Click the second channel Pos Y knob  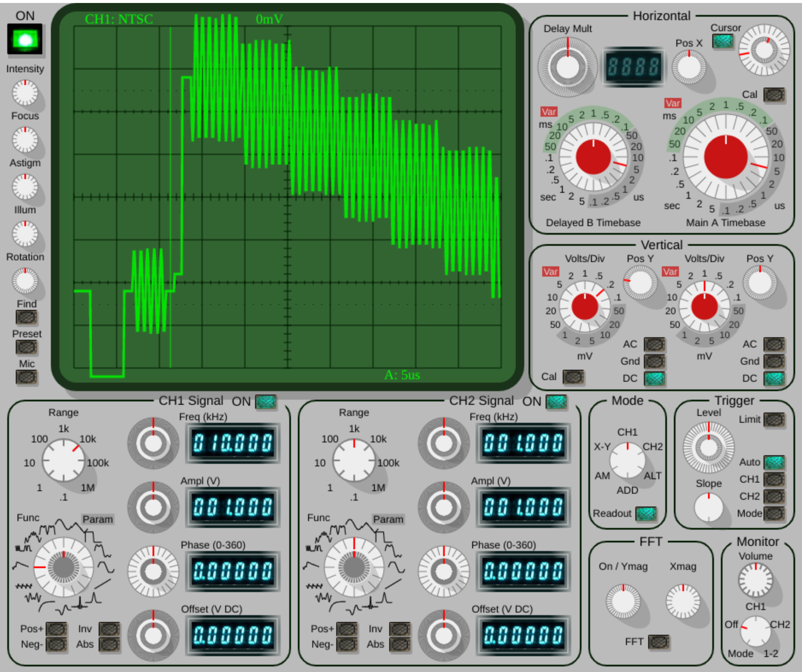pos(760,283)
